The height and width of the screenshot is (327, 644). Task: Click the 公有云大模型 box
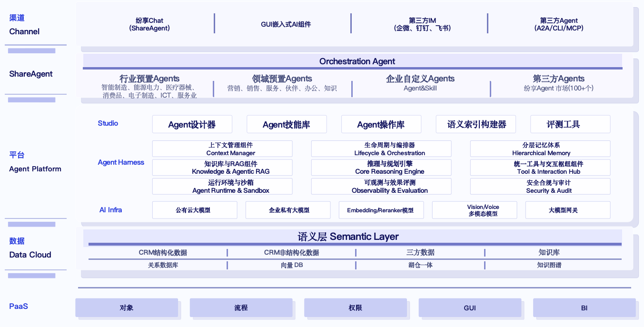pos(195,210)
